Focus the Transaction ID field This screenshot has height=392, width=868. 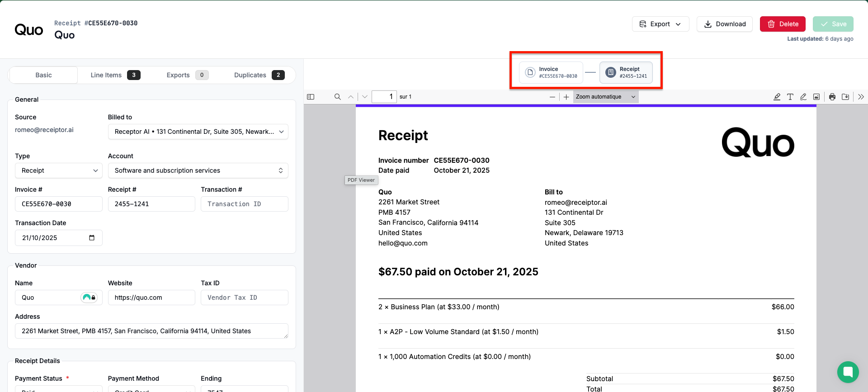tap(245, 204)
